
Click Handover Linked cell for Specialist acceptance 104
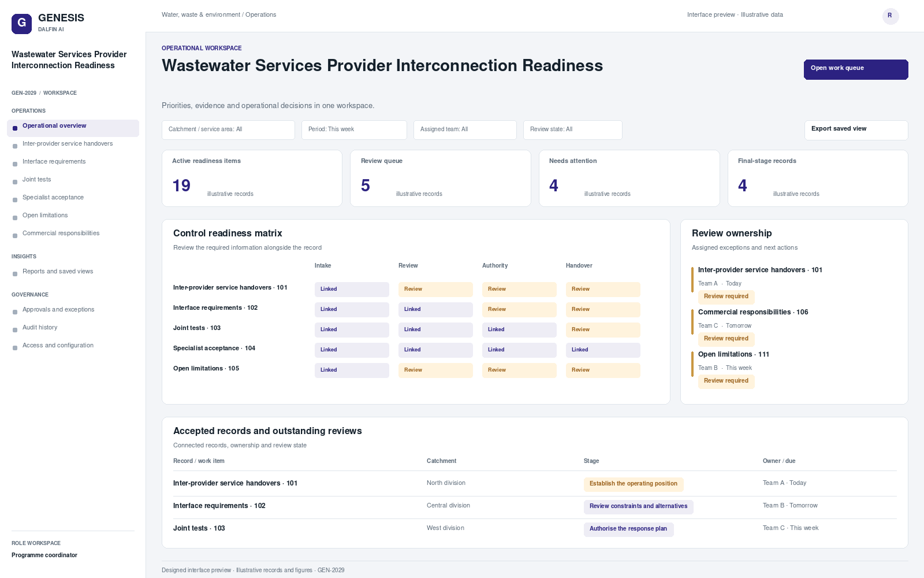[603, 350]
